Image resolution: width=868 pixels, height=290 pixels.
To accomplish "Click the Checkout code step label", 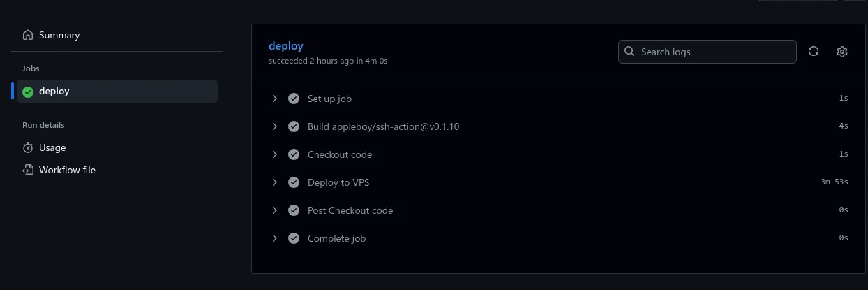I will point(340,154).
